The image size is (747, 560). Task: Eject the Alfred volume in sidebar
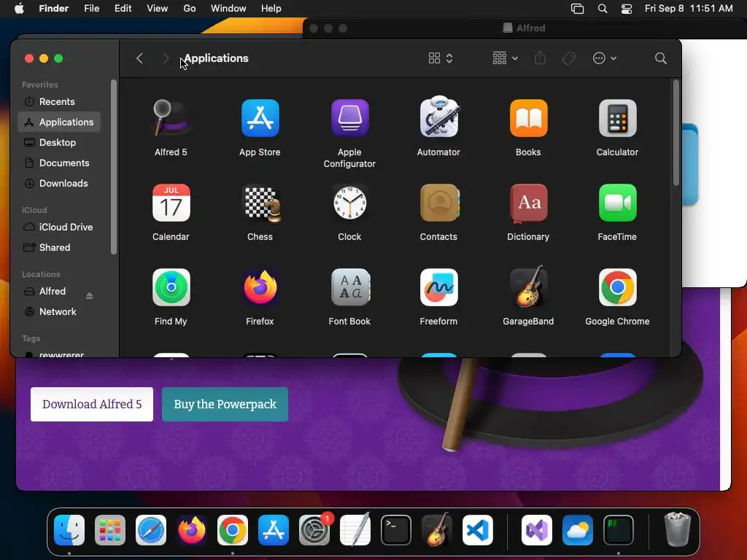coord(89,296)
